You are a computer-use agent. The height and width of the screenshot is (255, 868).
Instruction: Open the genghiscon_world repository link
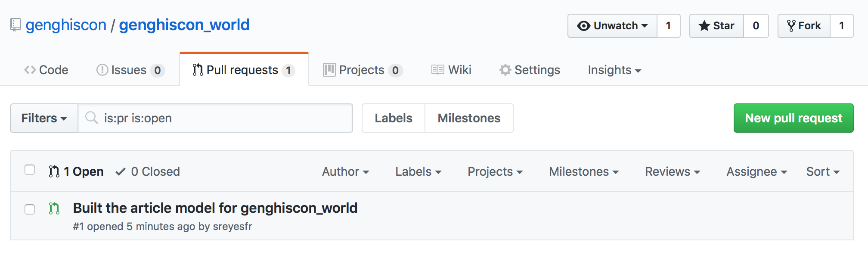[x=184, y=25]
